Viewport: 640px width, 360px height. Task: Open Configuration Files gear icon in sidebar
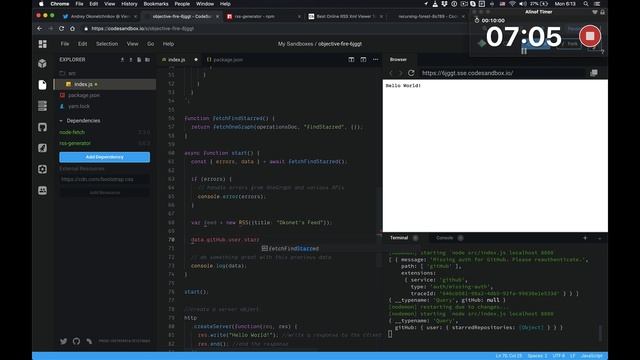(42, 169)
